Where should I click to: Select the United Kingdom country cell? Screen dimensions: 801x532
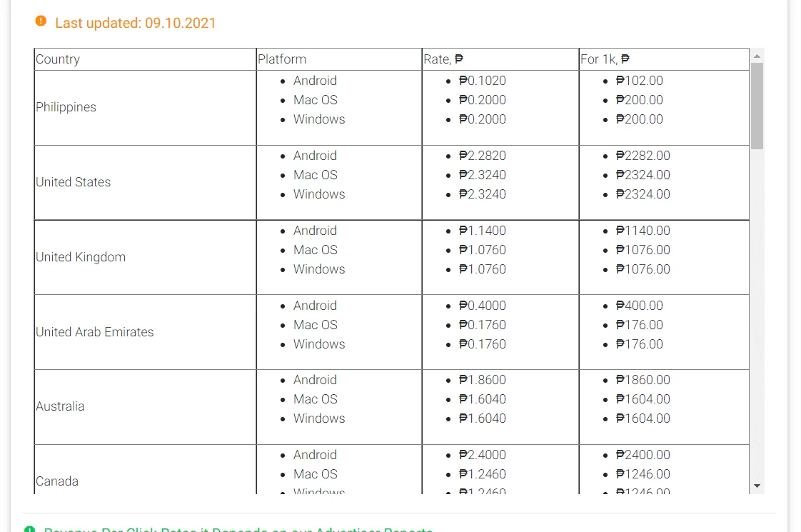(145, 257)
